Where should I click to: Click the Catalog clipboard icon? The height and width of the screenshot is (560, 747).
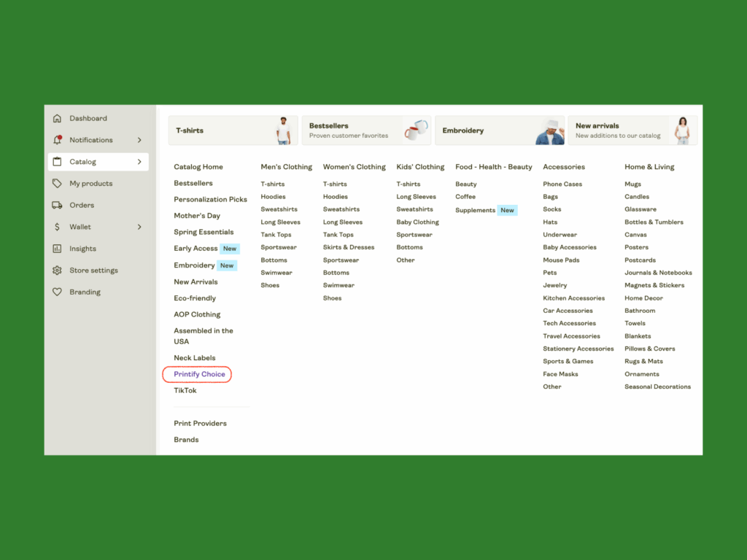coord(57,161)
